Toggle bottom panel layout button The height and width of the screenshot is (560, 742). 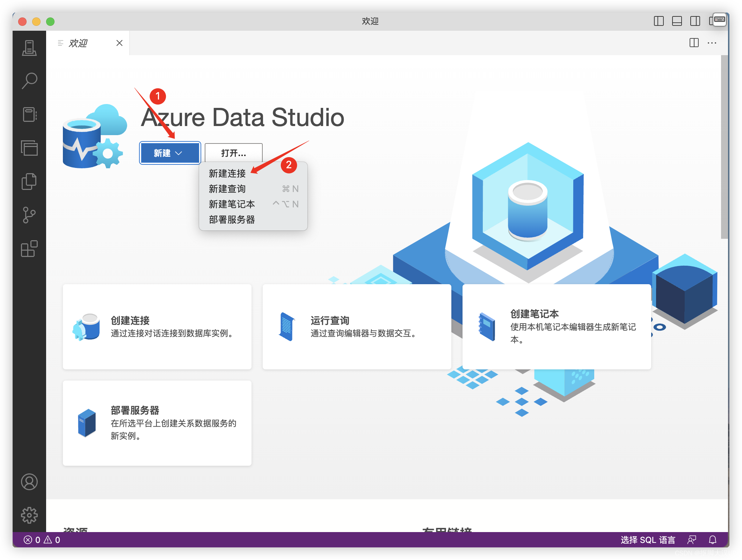pyautogui.click(x=677, y=21)
